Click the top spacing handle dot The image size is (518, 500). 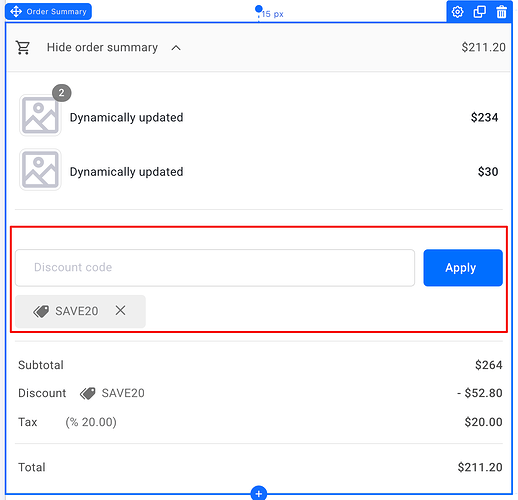[258, 9]
